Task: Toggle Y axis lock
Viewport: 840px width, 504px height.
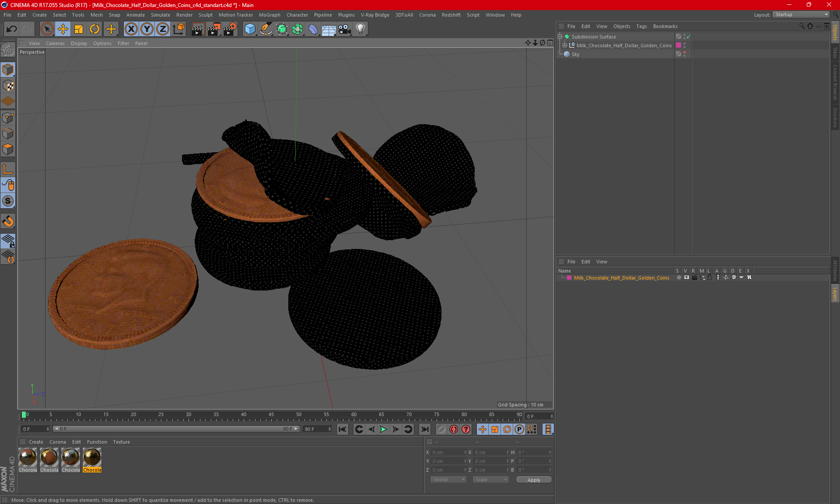Action: click(x=147, y=29)
